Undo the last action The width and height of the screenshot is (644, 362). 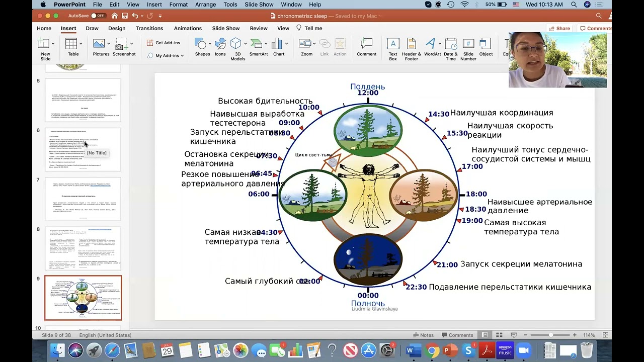coord(135,16)
